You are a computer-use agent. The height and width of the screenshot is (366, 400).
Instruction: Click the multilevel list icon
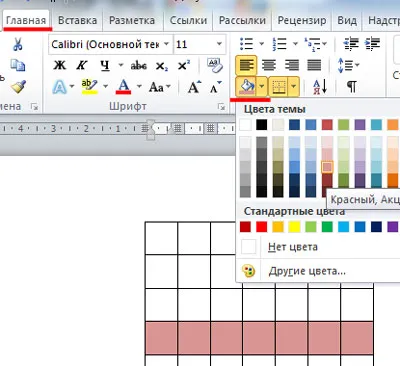point(312,44)
